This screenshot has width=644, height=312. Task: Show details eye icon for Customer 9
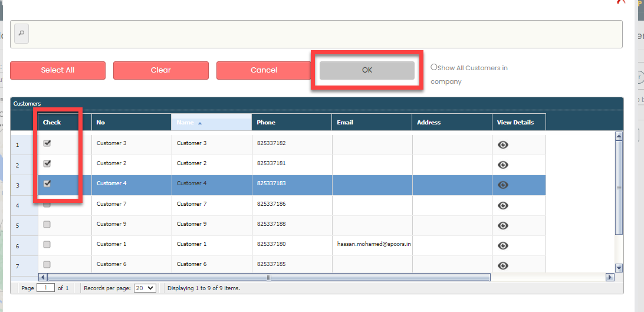tap(503, 225)
